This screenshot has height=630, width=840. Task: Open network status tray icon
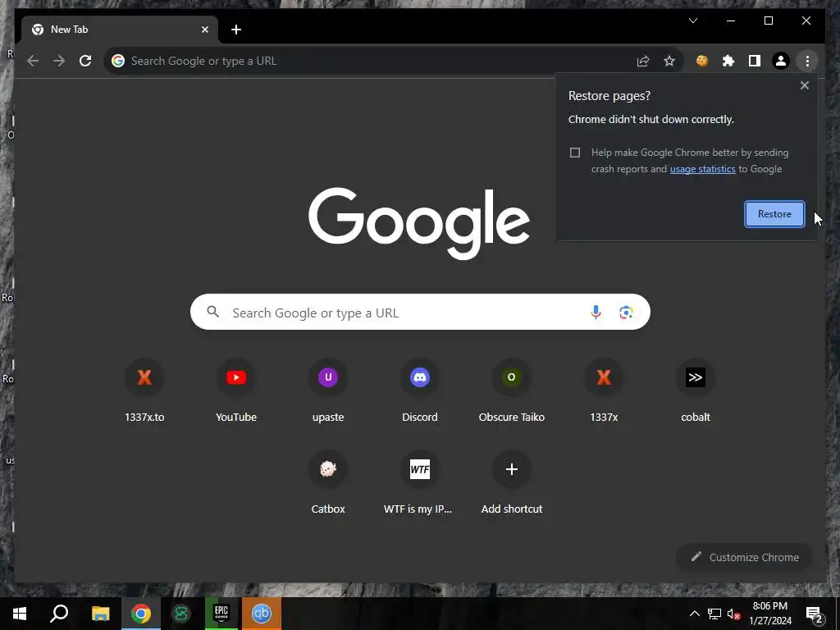coord(714,614)
